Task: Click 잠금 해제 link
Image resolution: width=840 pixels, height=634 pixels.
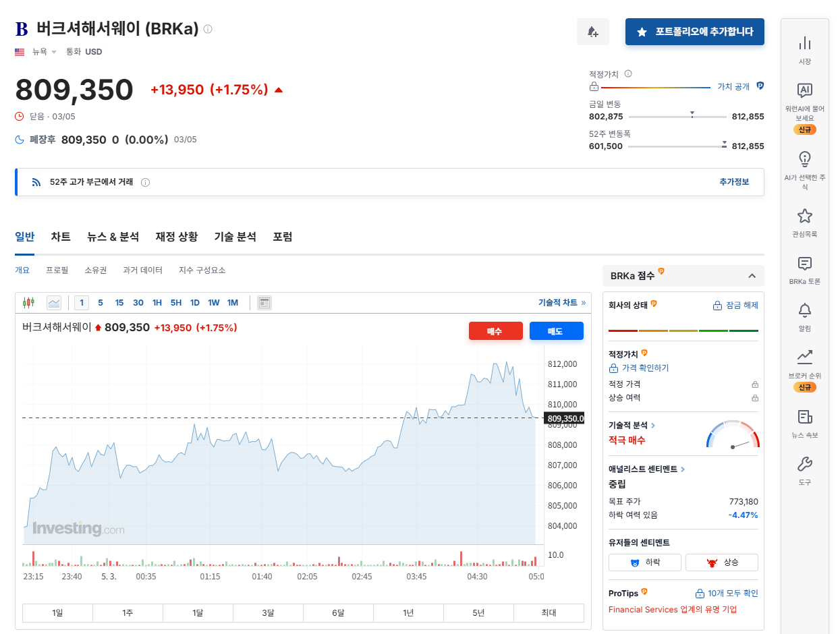Action: [x=735, y=306]
